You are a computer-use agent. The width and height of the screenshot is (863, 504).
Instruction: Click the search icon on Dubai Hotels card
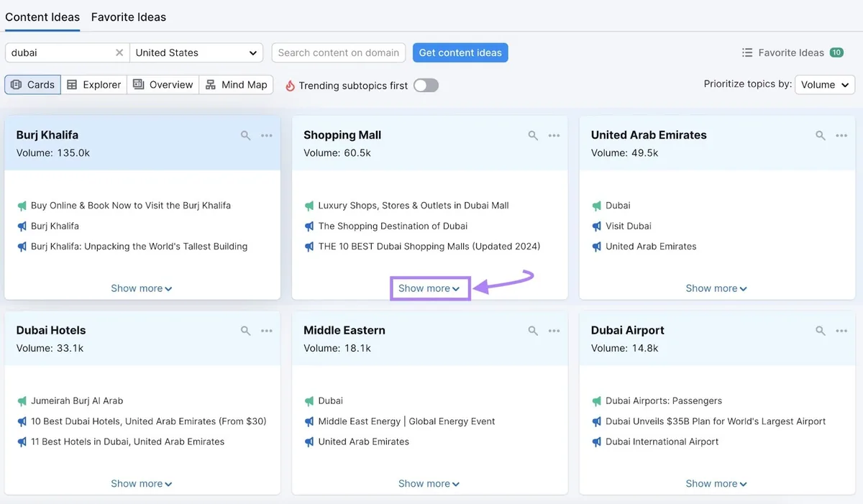pyautogui.click(x=246, y=331)
